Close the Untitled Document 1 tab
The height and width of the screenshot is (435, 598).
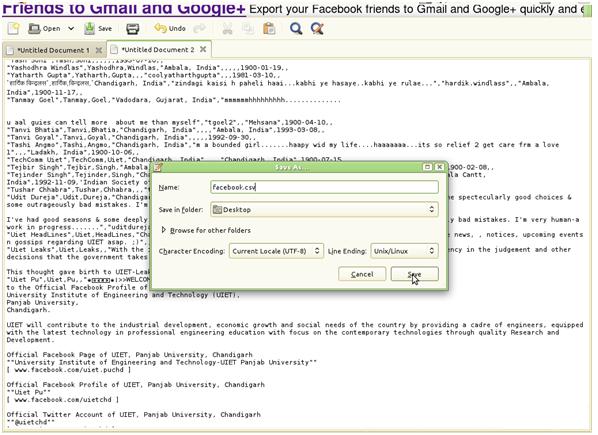pos(99,50)
